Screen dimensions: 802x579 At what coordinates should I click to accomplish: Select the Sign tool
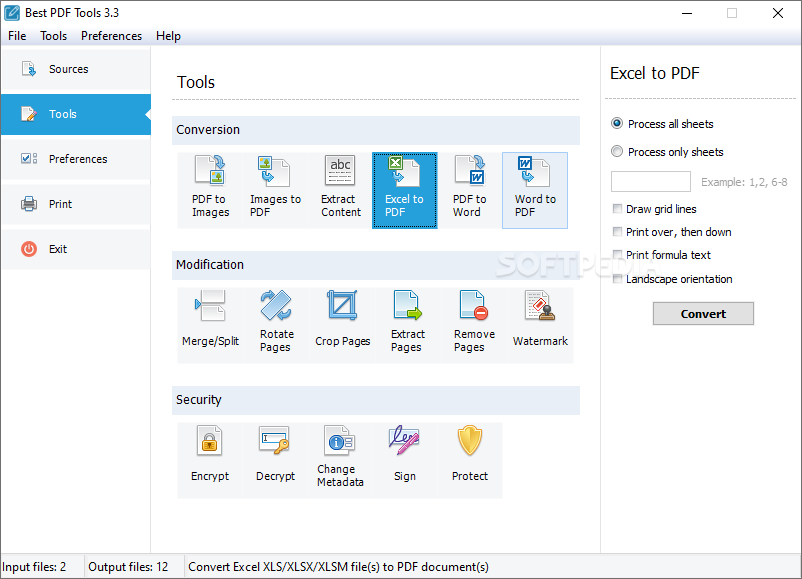point(405,460)
